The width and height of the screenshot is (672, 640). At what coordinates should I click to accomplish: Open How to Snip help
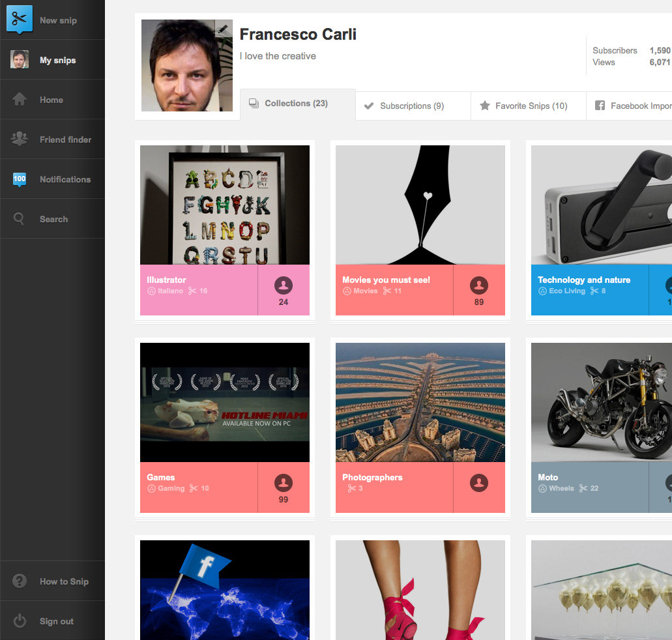tap(52, 581)
